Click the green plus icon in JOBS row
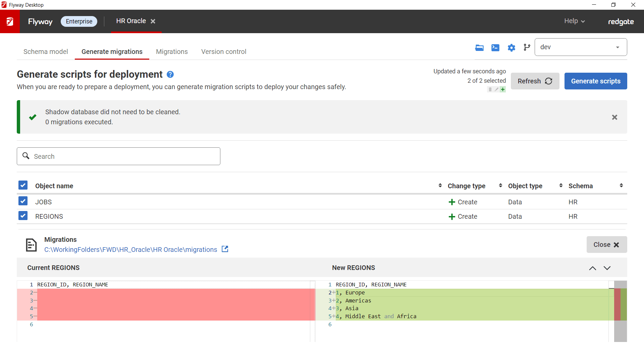 452,202
